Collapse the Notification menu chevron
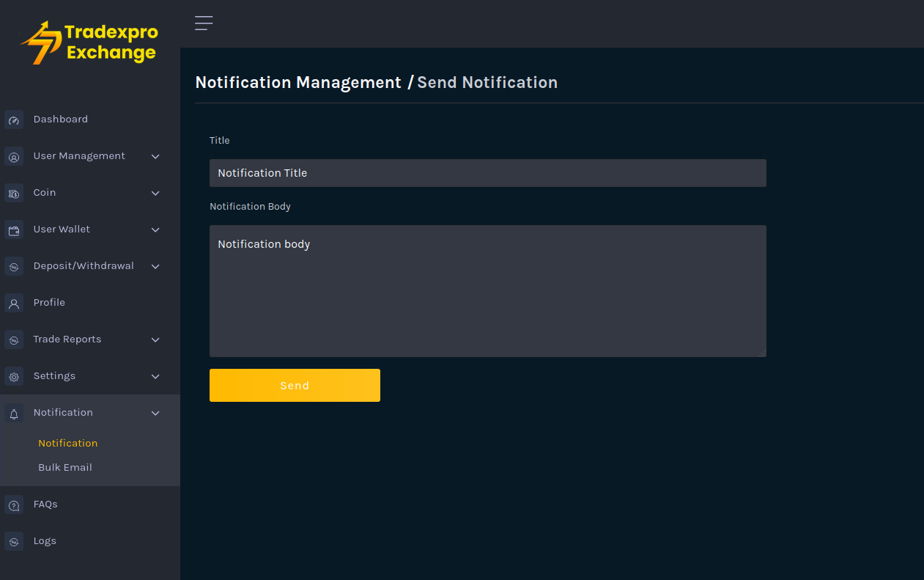924x580 pixels. coord(155,413)
